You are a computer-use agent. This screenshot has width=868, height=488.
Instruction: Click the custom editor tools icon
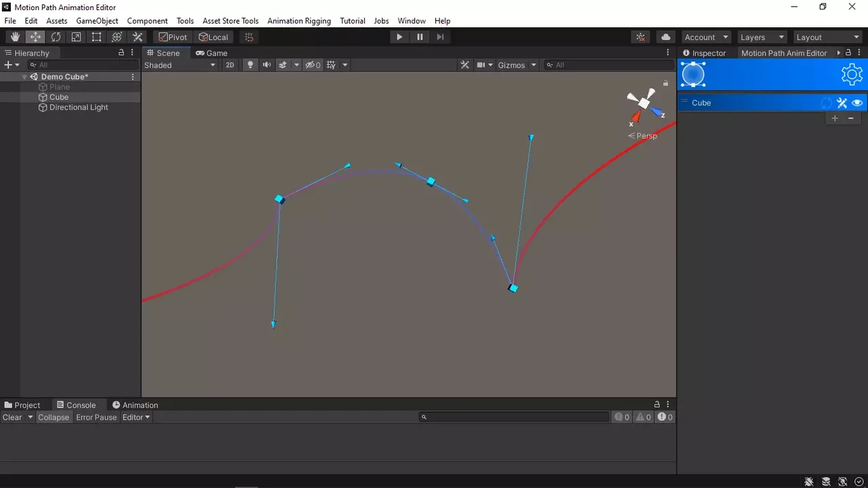pyautogui.click(x=138, y=37)
